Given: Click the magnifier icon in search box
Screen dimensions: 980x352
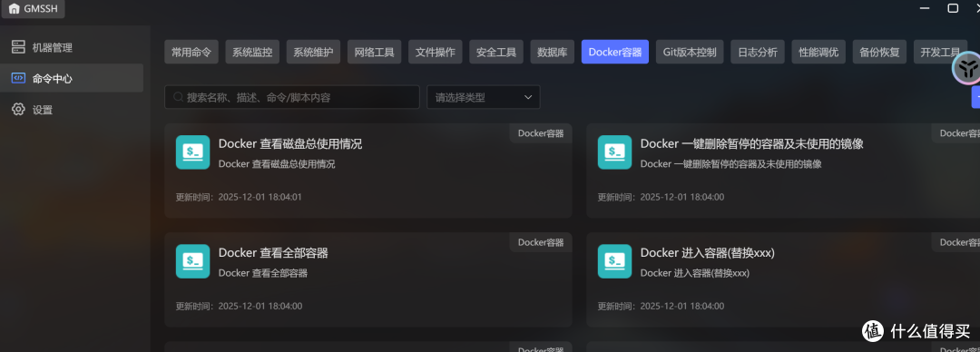Looking at the screenshot, I should click(178, 97).
